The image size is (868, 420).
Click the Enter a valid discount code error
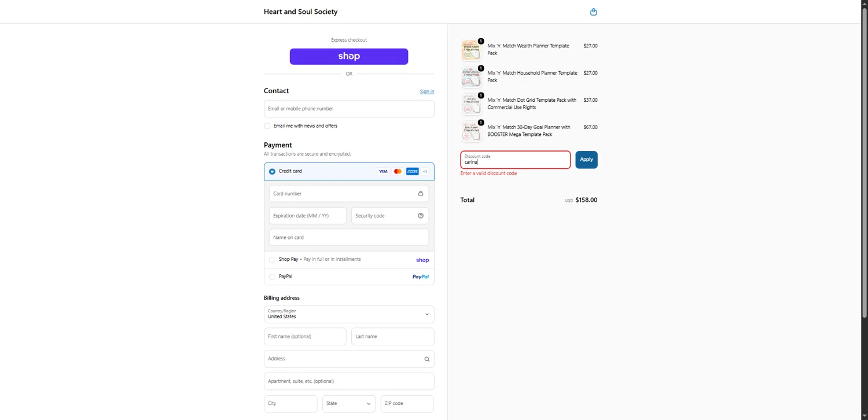point(488,174)
